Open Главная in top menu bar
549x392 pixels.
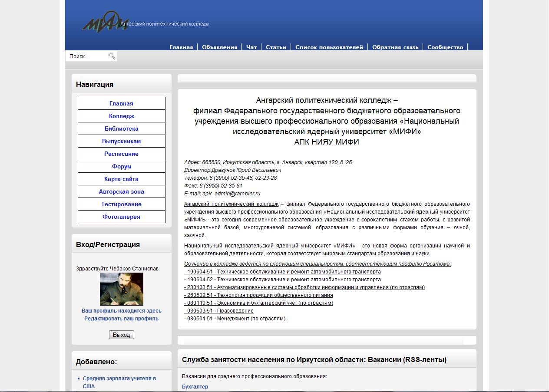click(181, 47)
